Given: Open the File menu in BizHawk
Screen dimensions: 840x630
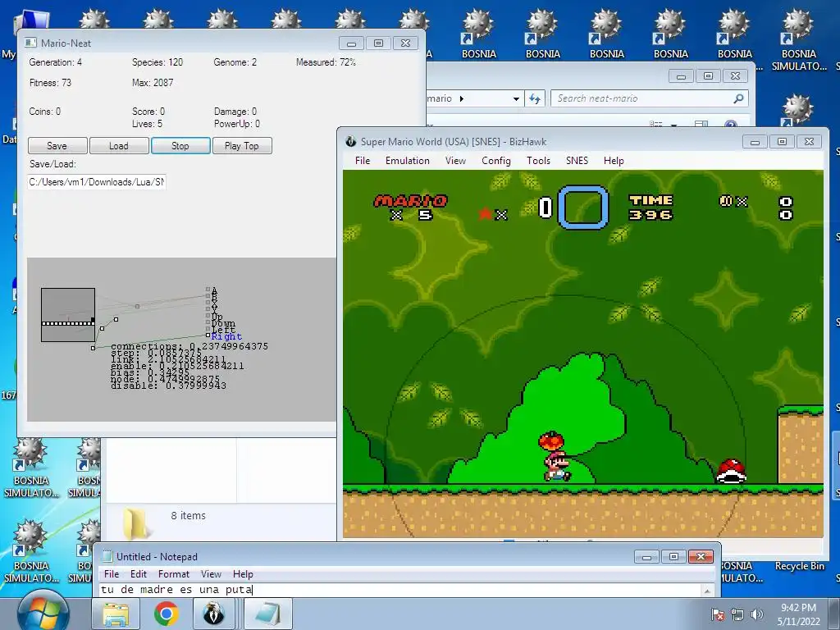Looking at the screenshot, I should tap(363, 161).
